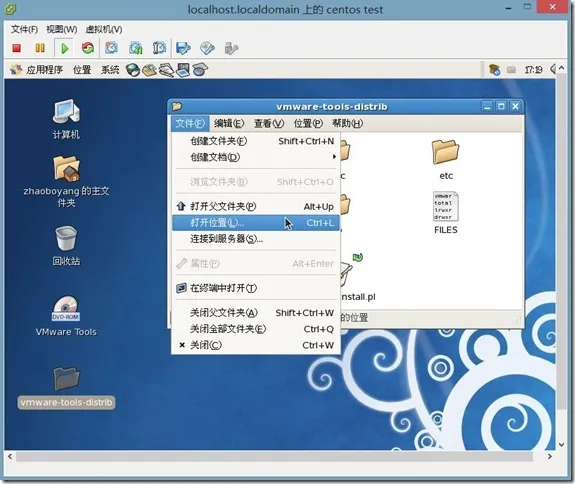
Task: Choose 关闭(C) menu entry
Action: click(x=256, y=345)
